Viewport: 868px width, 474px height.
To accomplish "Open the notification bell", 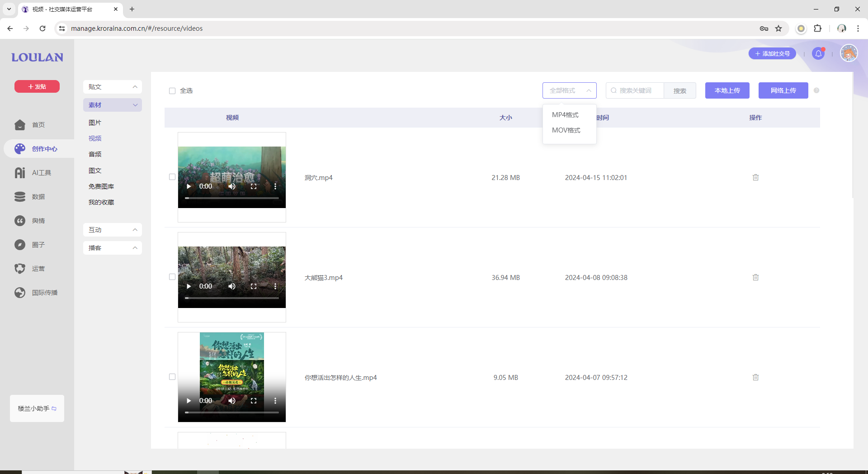I will tap(818, 53).
